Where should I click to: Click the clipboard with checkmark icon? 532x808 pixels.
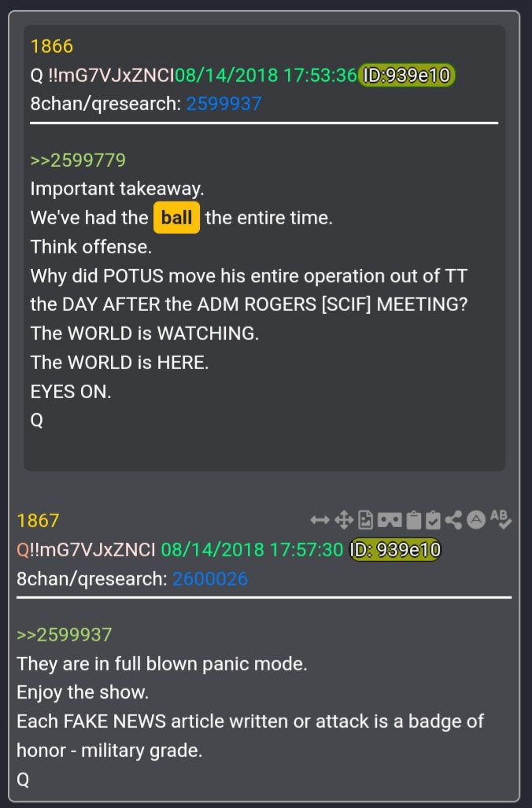click(434, 520)
